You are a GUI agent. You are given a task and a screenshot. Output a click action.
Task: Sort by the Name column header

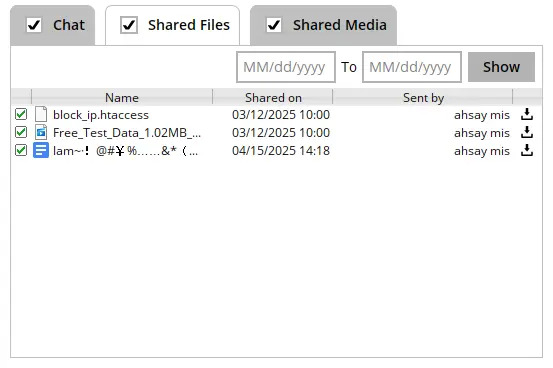click(x=122, y=97)
